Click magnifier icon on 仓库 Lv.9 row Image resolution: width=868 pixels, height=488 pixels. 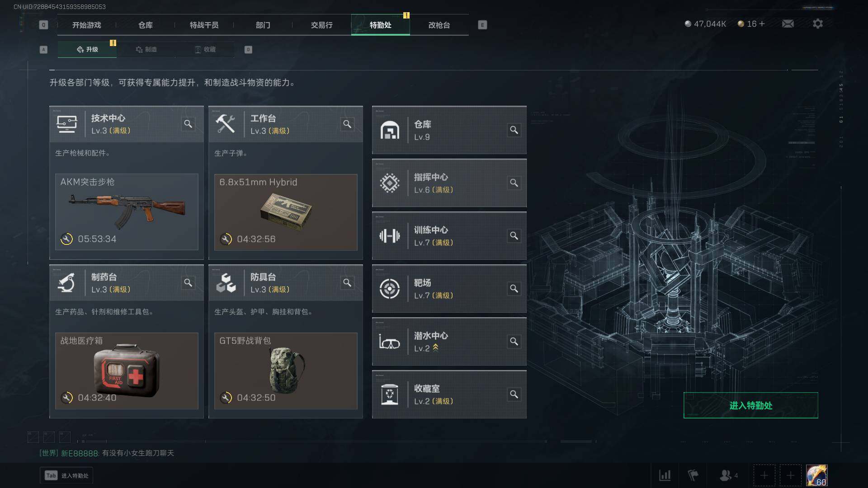[514, 130]
